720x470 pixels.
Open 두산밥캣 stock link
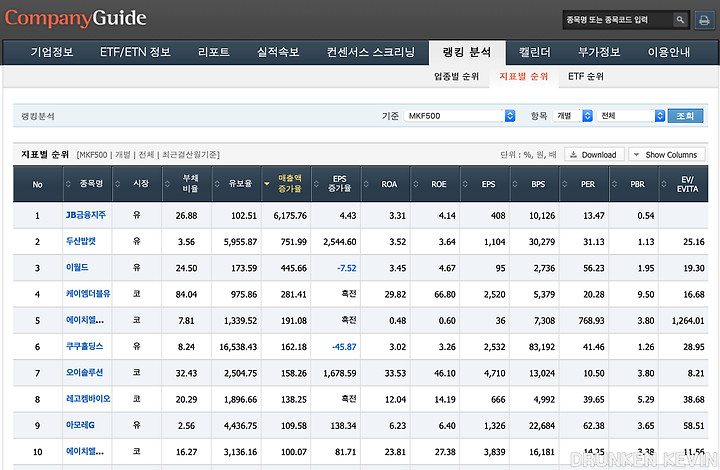click(x=81, y=241)
